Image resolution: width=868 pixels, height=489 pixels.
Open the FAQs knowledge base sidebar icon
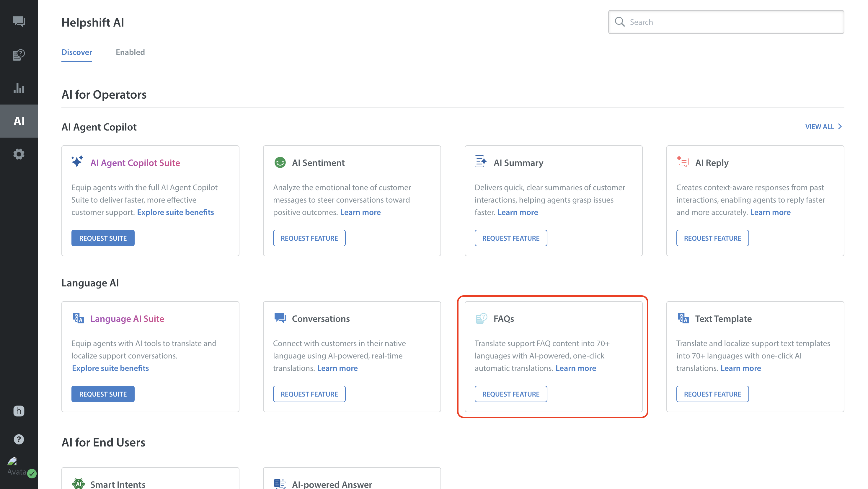pos(19,55)
